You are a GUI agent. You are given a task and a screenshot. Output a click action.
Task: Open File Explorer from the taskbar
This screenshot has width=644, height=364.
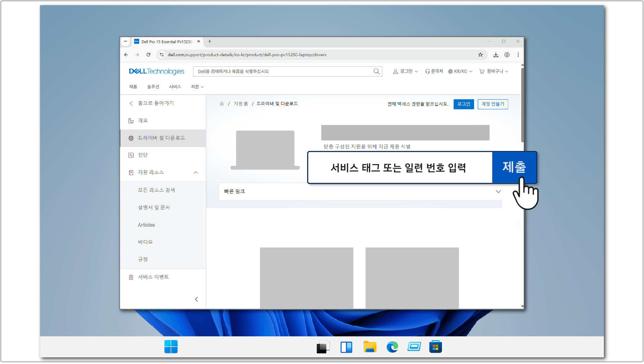370,347
